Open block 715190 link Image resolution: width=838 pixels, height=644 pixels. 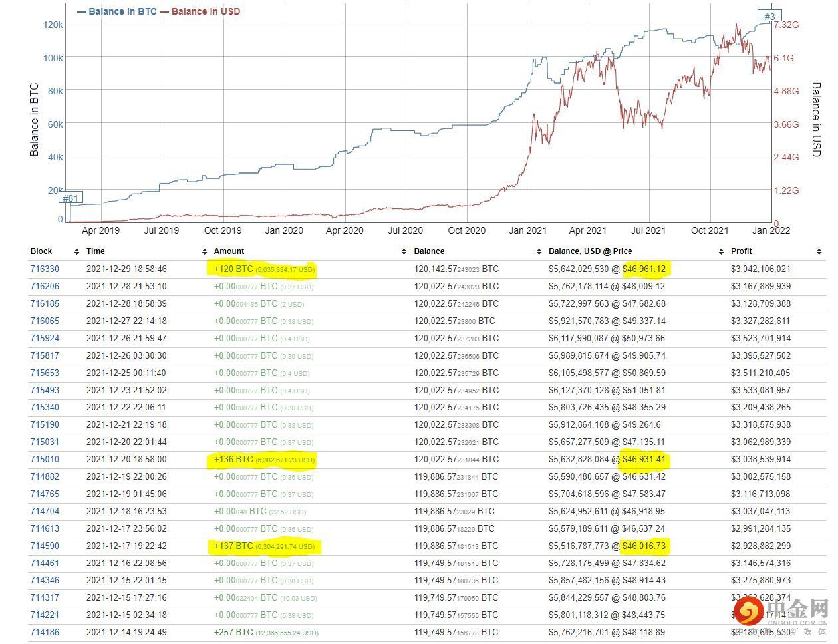tap(45, 425)
